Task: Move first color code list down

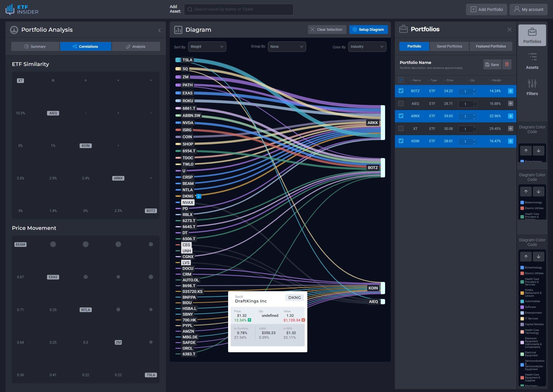Action: tap(539, 151)
